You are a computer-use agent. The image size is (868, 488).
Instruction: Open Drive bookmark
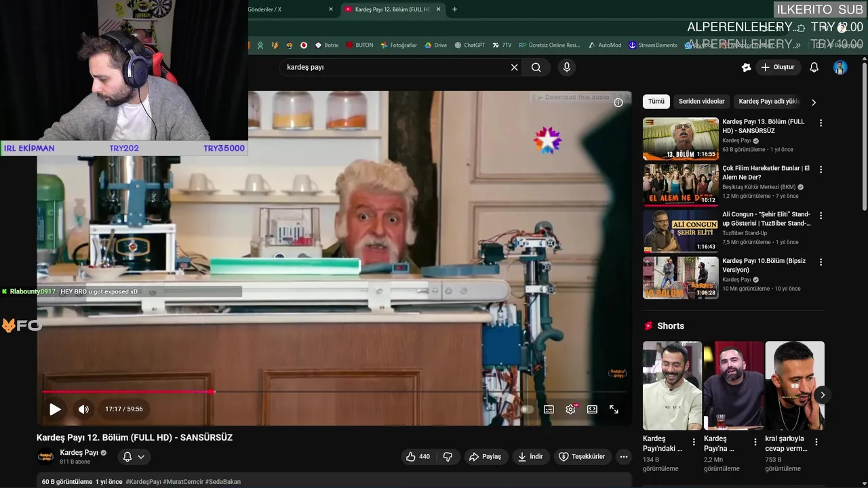point(436,45)
